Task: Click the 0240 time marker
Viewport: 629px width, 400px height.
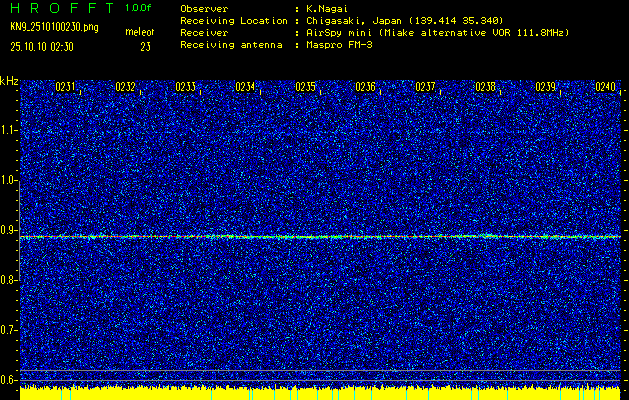Action: tap(605, 87)
